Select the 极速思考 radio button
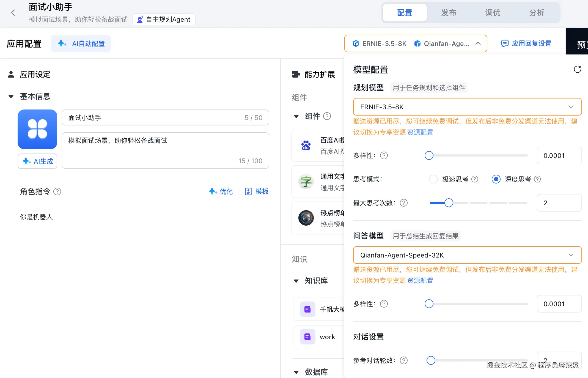Image resolution: width=588 pixels, height=378 pixels. pos(433,179)
